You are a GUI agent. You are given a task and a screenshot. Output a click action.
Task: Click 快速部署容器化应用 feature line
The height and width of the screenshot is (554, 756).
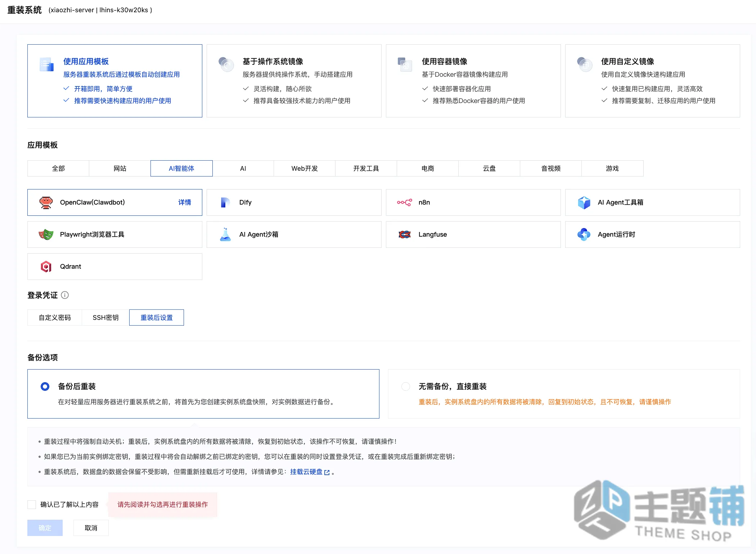[x=462, y=89]
